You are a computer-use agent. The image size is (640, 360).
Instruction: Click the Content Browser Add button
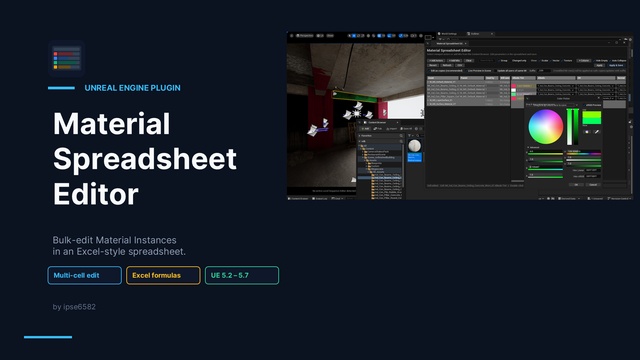click(364, 129)
